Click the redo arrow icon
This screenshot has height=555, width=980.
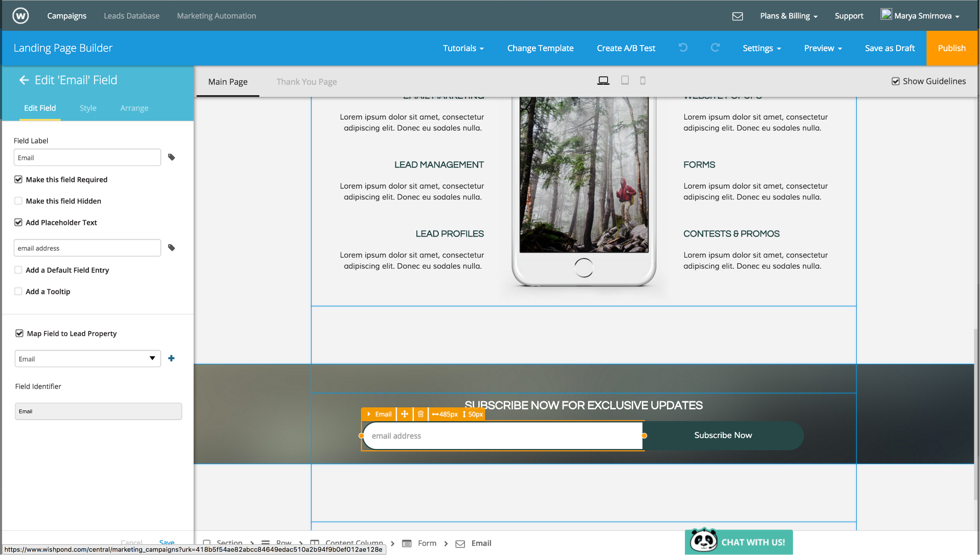(715, 48)
